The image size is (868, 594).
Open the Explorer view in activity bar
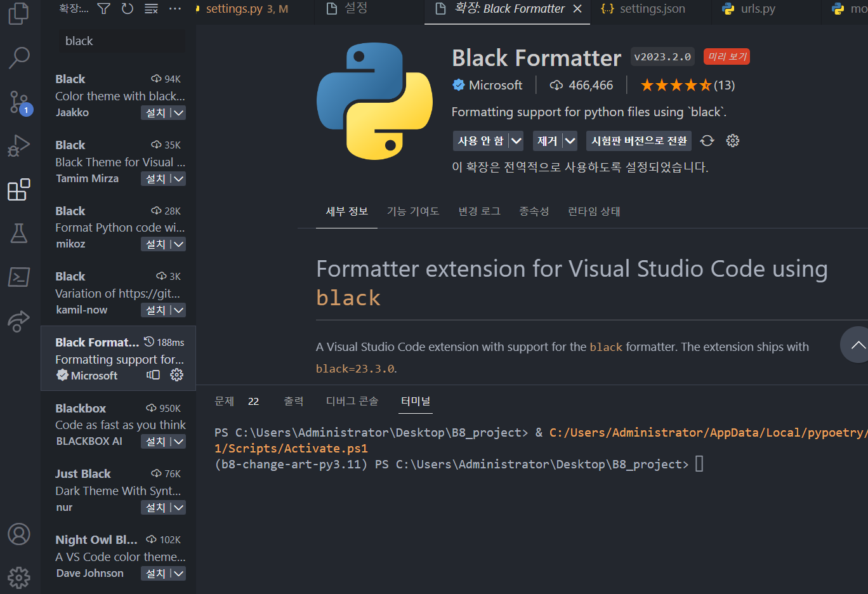[x=19, y=13]
